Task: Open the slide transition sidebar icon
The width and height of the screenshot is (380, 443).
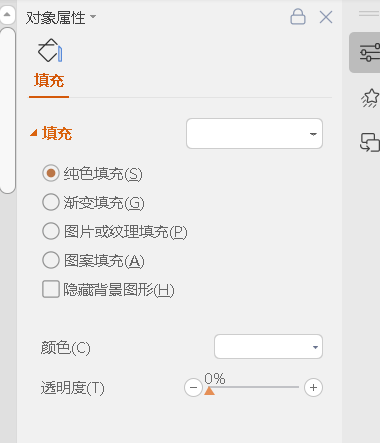Action: click(370, 142)
